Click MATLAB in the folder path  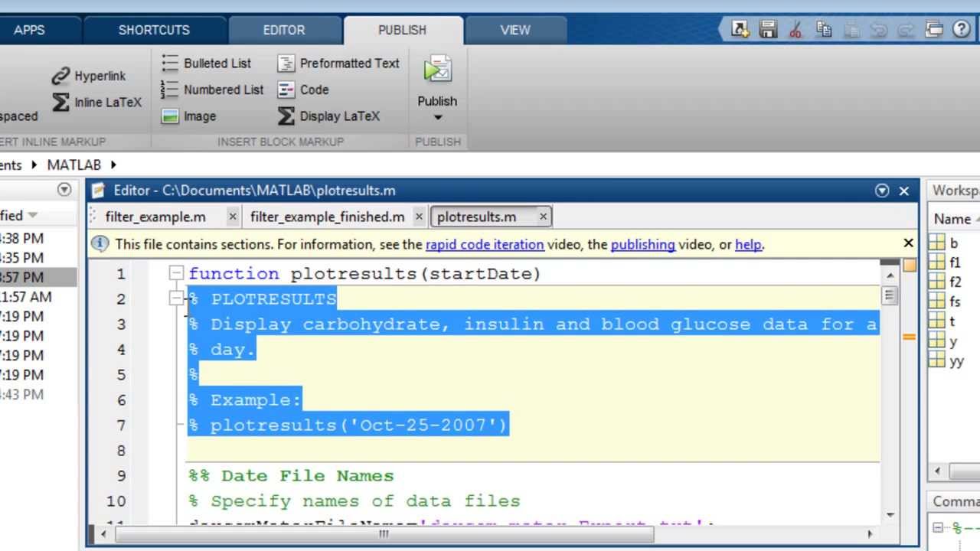tap(74, 165)
